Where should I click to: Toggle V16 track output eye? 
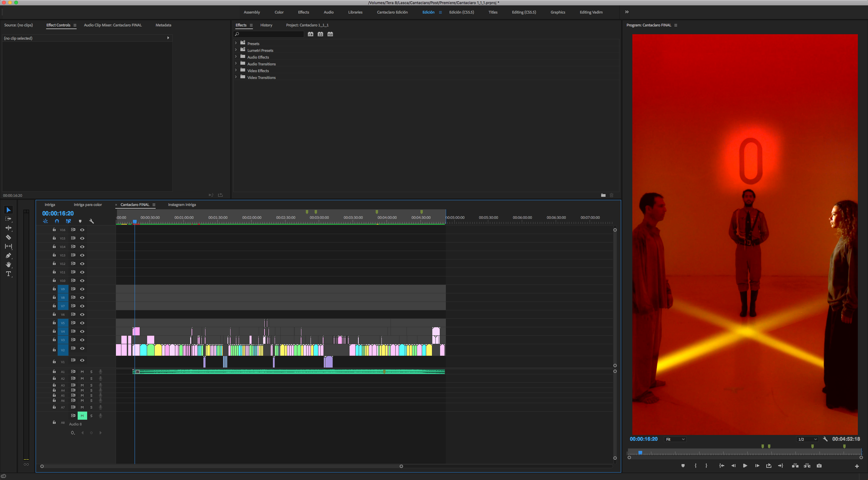(82, 230)
